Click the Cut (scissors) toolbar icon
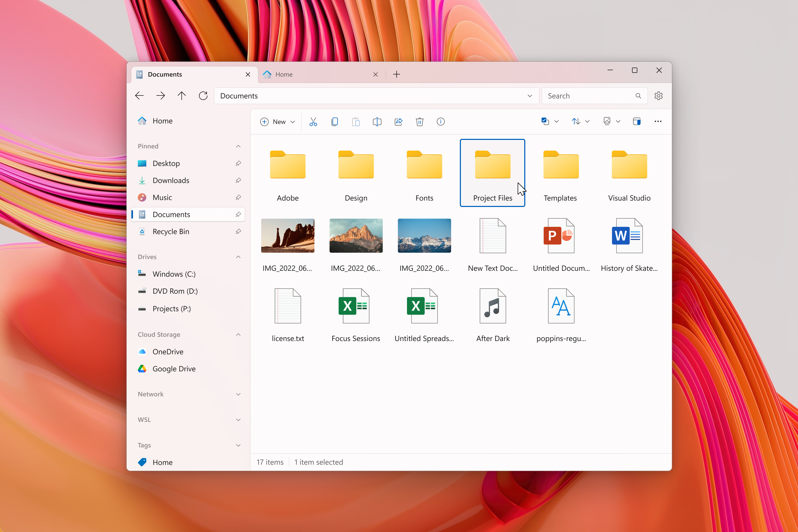 tap(314, 122)
